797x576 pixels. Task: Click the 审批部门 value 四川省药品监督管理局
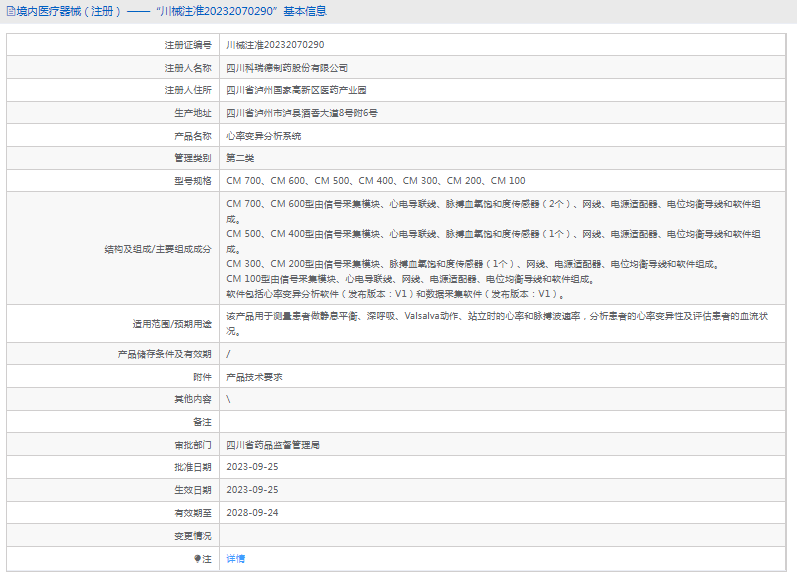(x=272, y=445)
